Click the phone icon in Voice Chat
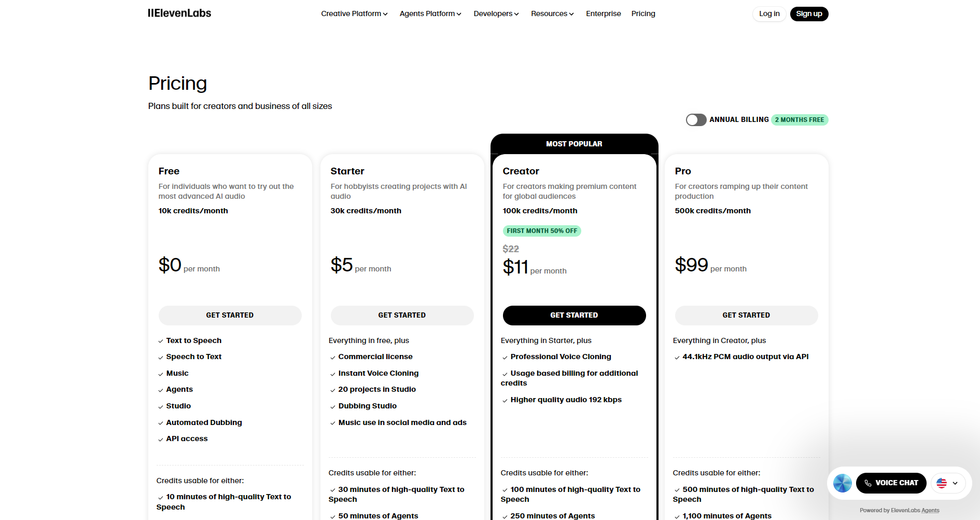 868,483
